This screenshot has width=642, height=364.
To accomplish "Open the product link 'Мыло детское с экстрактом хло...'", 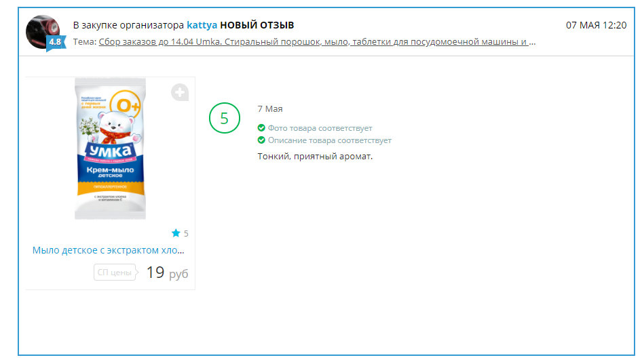I will (109, 250).
